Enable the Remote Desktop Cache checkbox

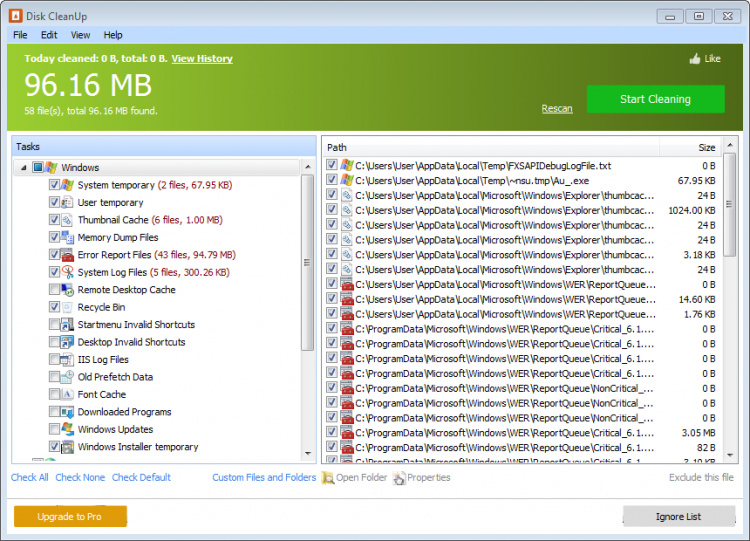[54, 289]
